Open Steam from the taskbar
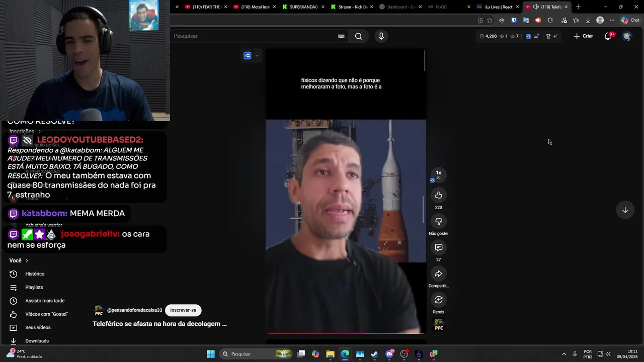 pos(374,354)
